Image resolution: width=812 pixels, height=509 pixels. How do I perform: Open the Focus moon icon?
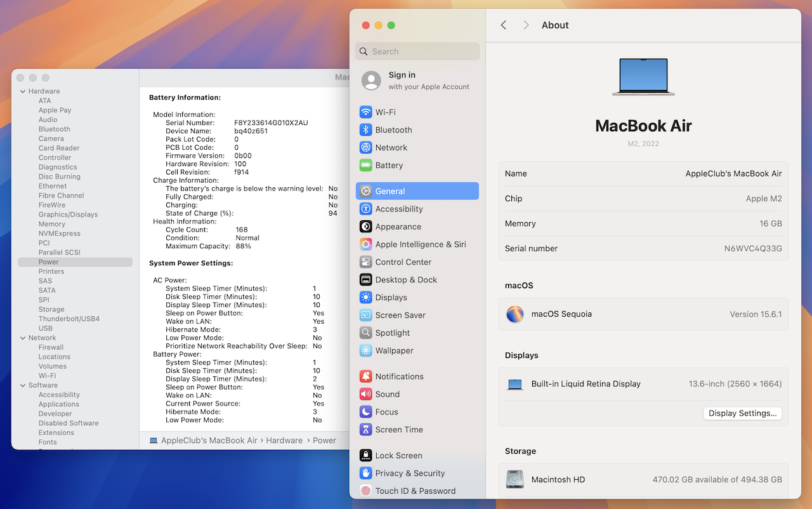365,412
